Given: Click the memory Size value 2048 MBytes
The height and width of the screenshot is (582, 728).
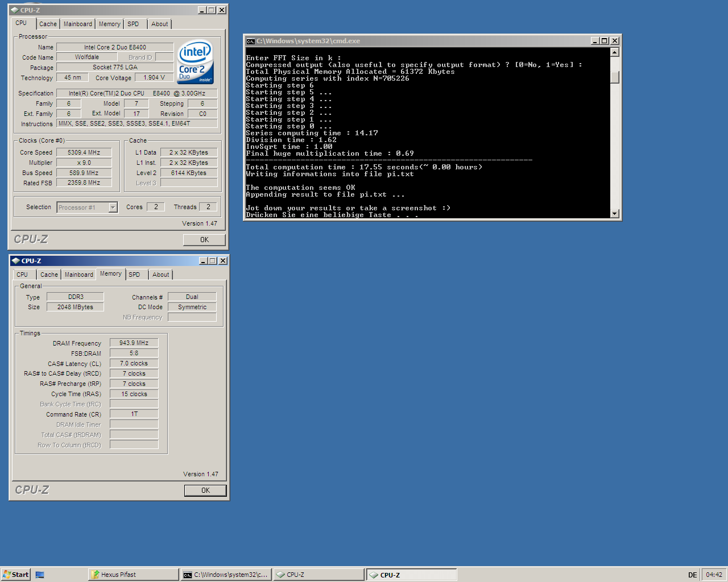Looking at the screenshot, I should click(x=75, y=307).
